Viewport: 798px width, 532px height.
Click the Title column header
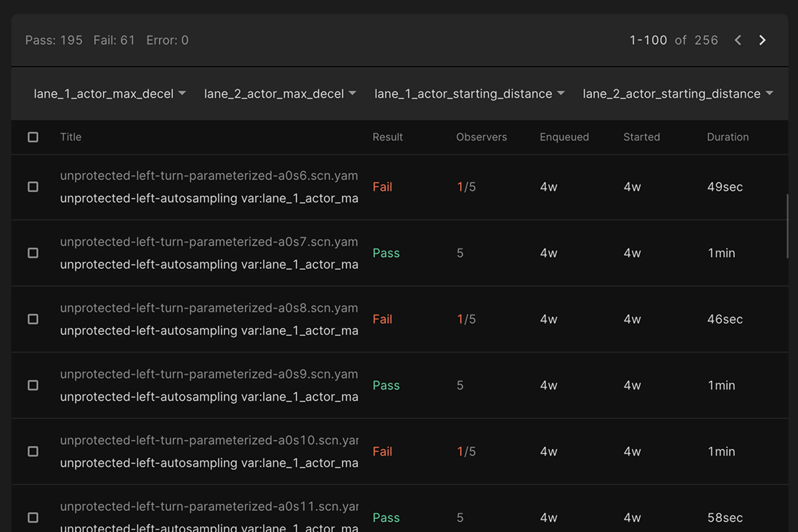71,137
